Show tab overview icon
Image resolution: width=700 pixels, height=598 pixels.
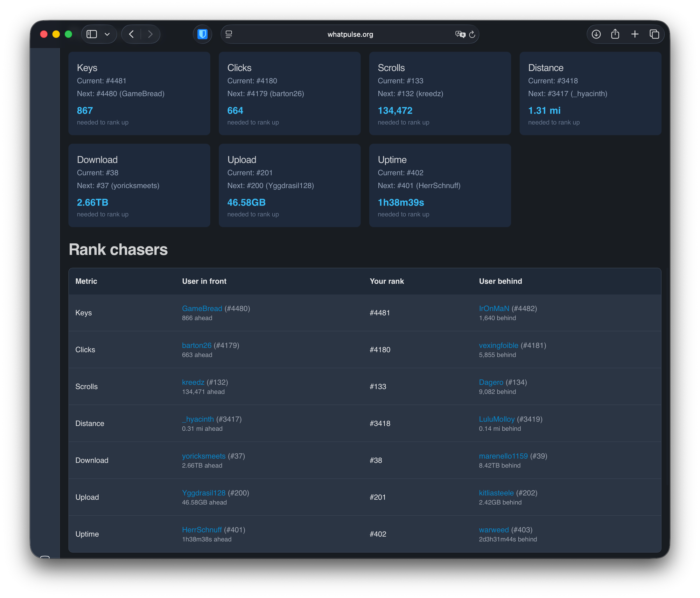pos(654,34)
